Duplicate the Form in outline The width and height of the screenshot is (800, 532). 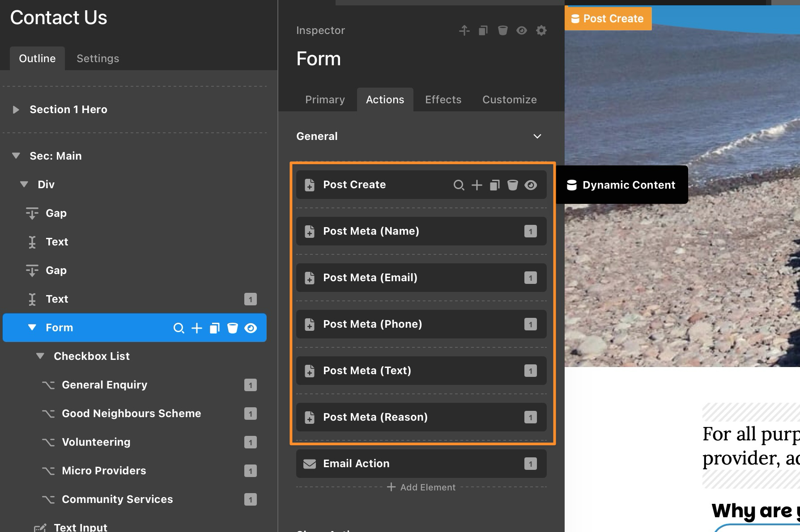215,328
